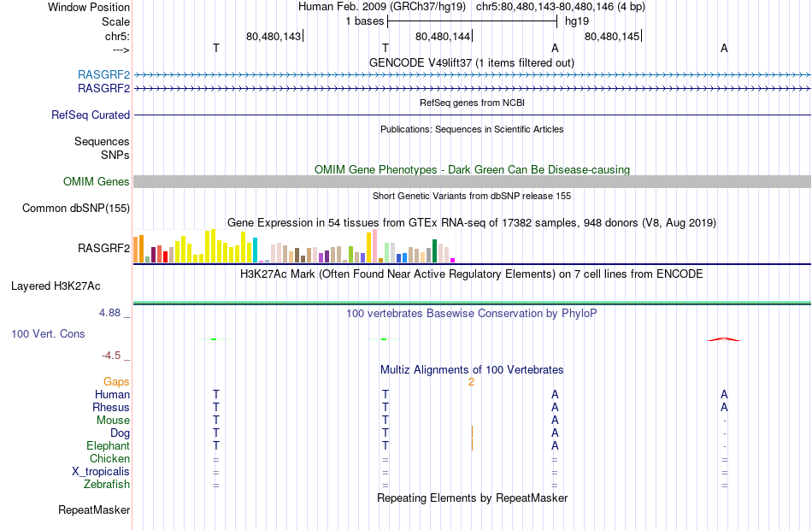Open the RefSeq Curated track label
Screen dimensions: 812x530
click(91, 115)
